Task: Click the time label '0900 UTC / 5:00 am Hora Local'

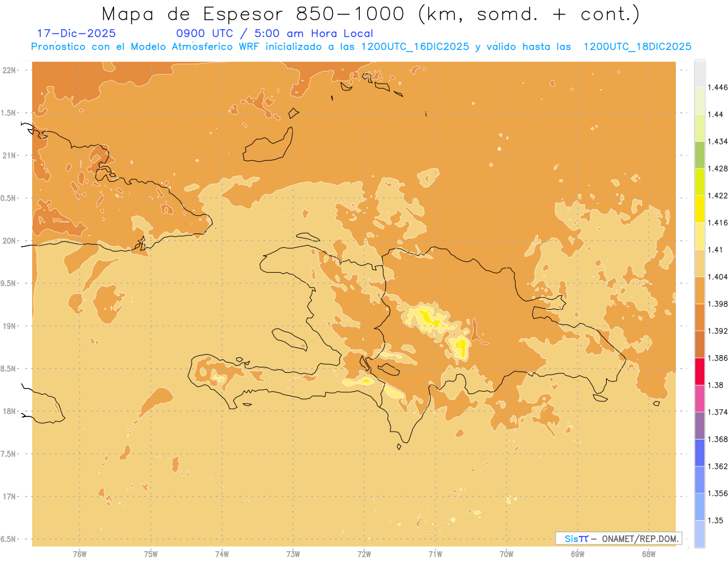Action: click(x=274, y=33)
